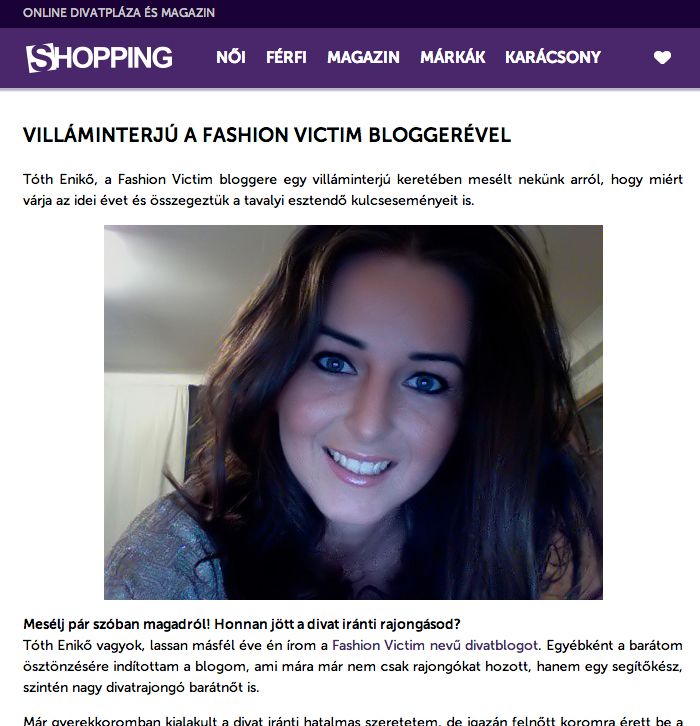Follow the Fashion Victim nevű divatblogot link
Screen dimensions: 700x726
coord(435,645)
